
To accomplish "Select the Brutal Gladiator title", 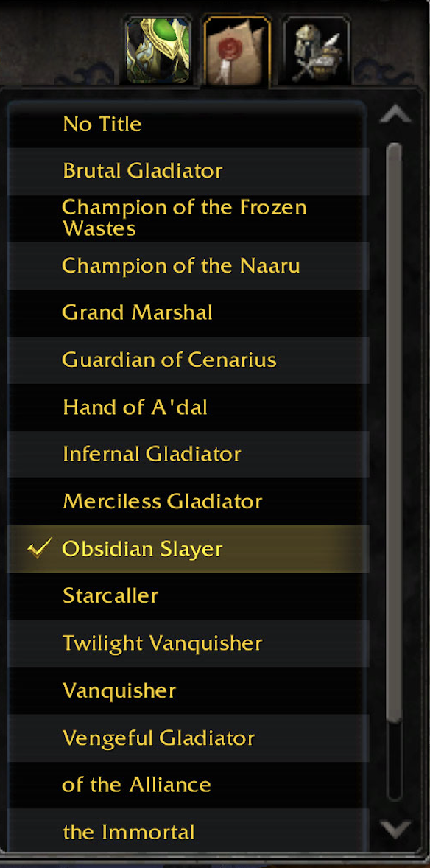I will pyautogui.click(x=188, y=171).
